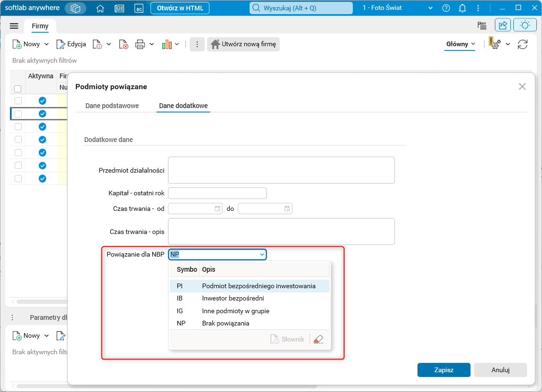Toggle the header select-all checkbox
This screenshot has height=392, width=542.
17,89
